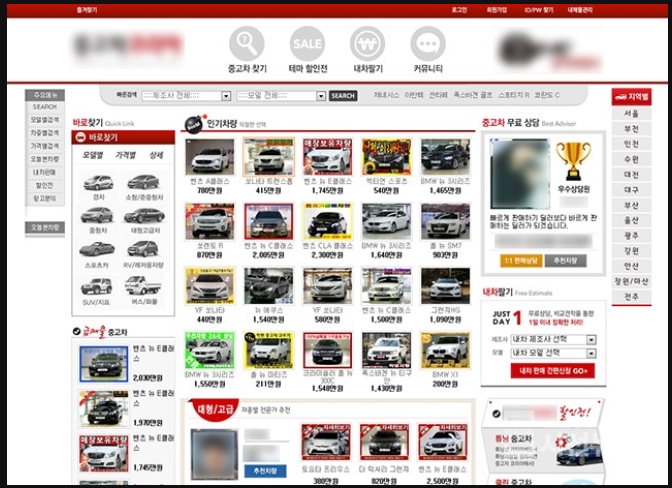Open the 벤츠 CLA 클래스 2,300만원 thumbnail
This screenshot has height=488, width=672.
[327, 222]
